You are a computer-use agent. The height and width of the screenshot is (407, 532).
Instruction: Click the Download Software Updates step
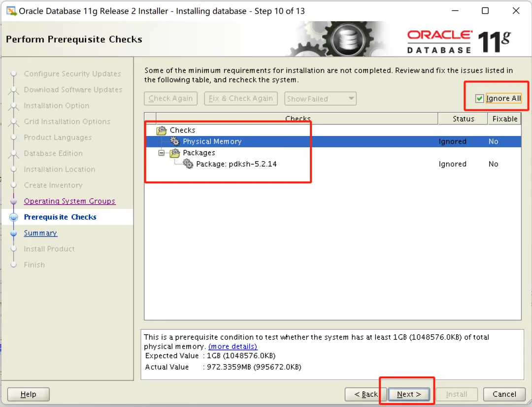73,90
